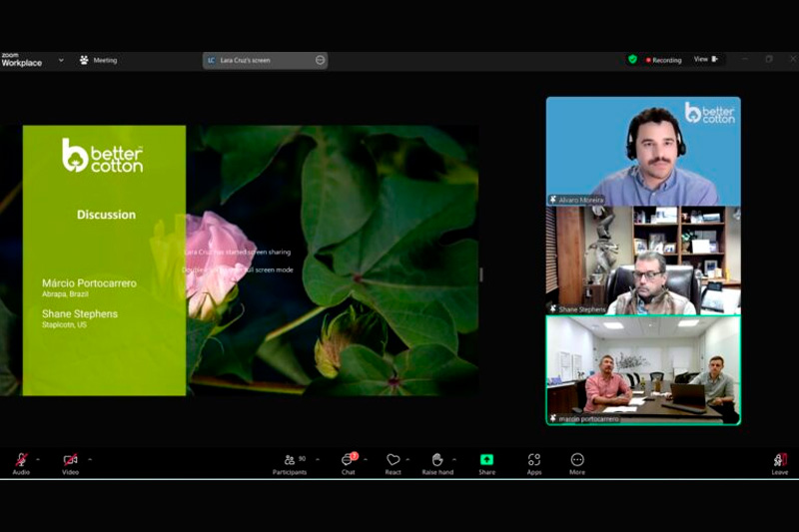799x532 pixels.
Task: Expand the arrow next to Raise hand
Action: click(454, 460)
